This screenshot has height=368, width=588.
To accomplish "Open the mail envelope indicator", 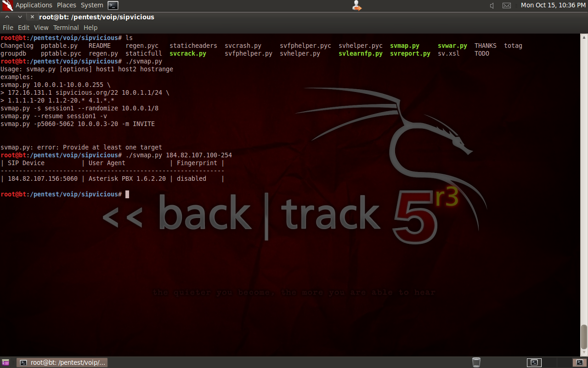I will point(507,6).
